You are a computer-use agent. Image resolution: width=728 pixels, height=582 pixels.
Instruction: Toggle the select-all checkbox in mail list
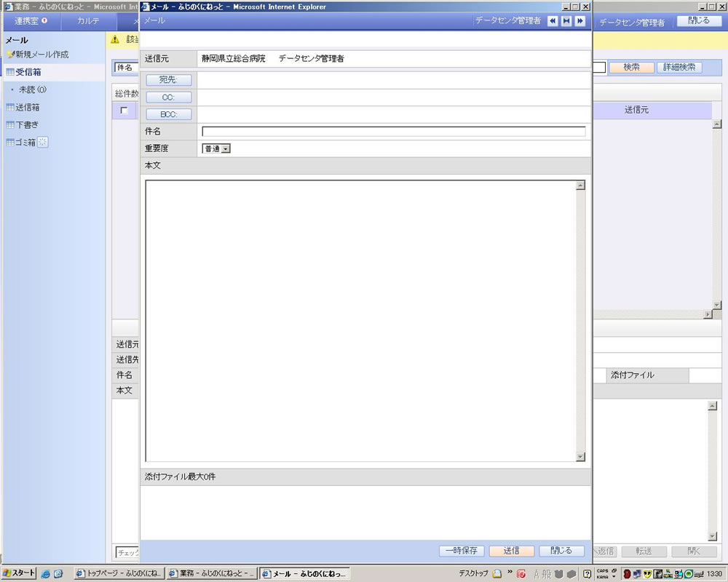(x=124, y=111)
